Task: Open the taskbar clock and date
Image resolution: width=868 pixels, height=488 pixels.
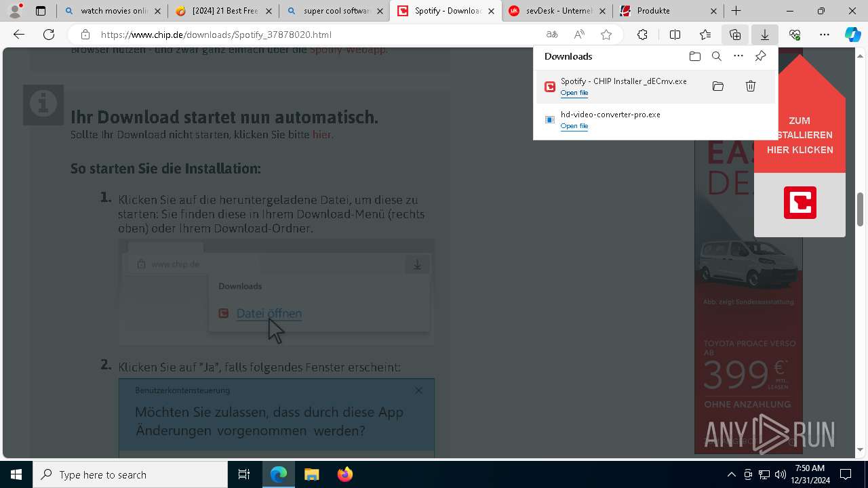Action: (812, 474)
